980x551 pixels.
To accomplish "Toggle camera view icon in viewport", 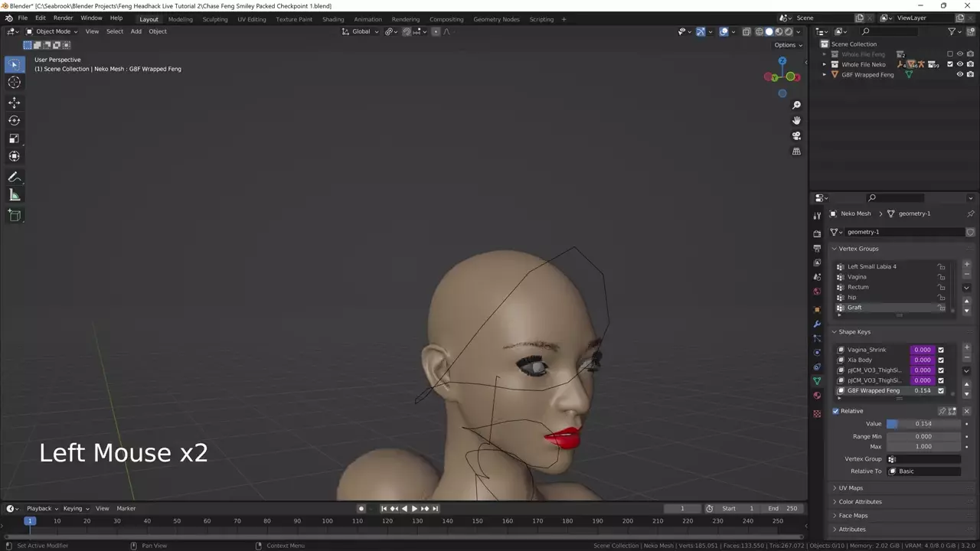I will (796, 135).
